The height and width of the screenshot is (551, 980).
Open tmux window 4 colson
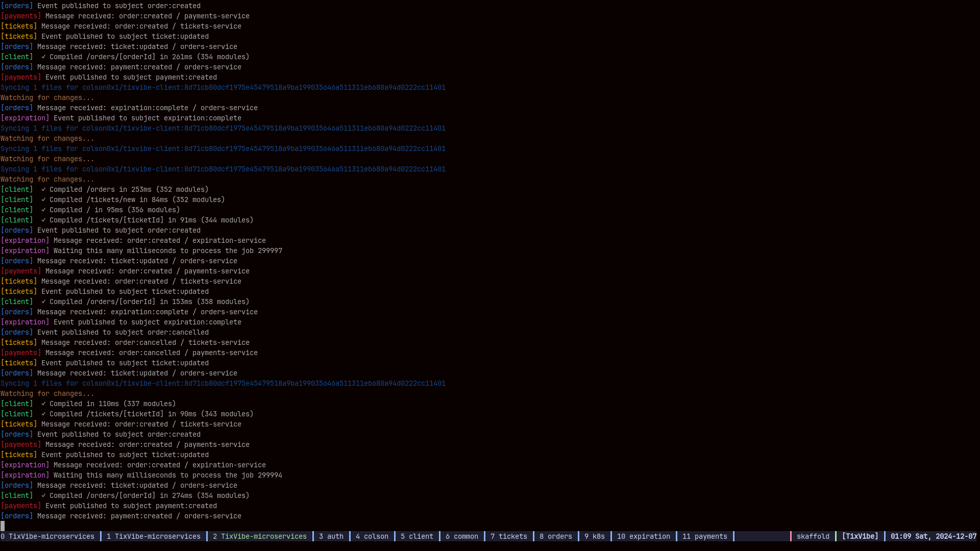pos(372,536)
